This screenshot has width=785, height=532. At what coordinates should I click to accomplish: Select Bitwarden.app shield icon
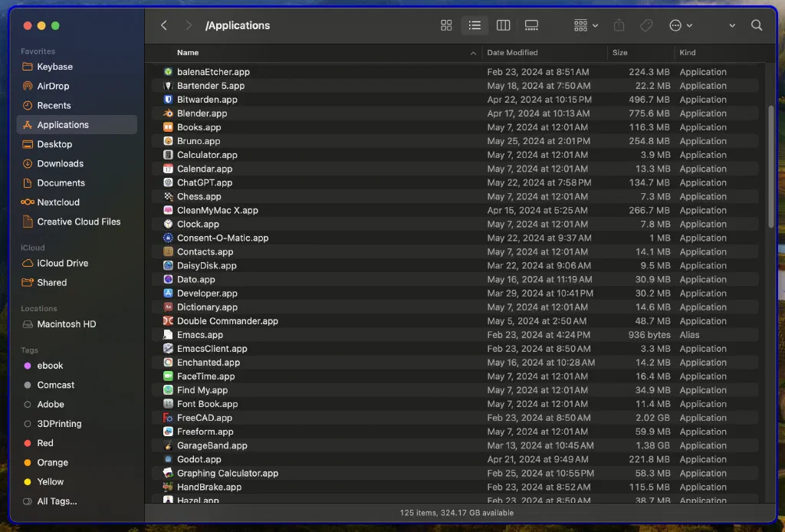[x=168, y=100]
